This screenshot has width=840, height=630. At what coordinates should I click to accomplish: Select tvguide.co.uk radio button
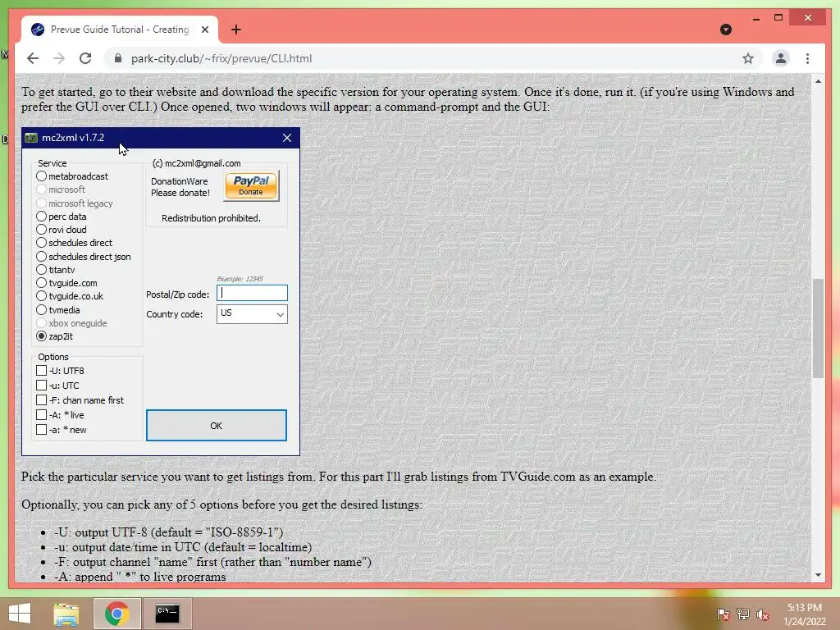coord(41,295)
